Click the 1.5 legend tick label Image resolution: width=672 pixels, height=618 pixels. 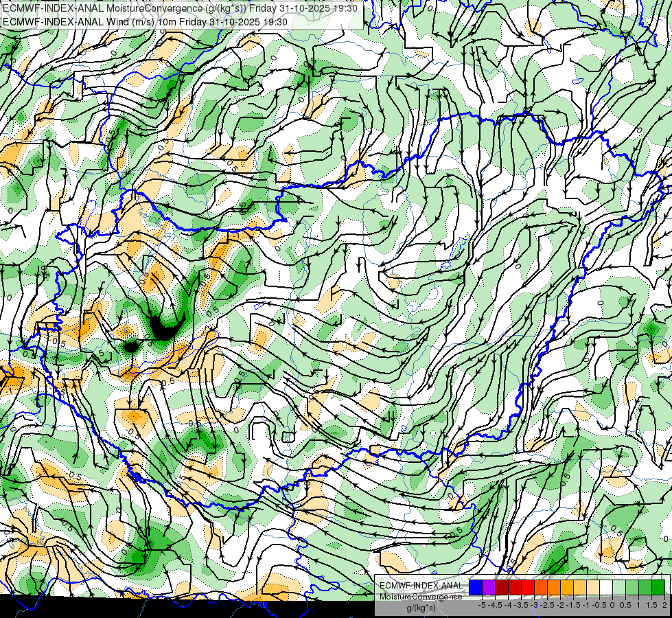click(651, 605)
